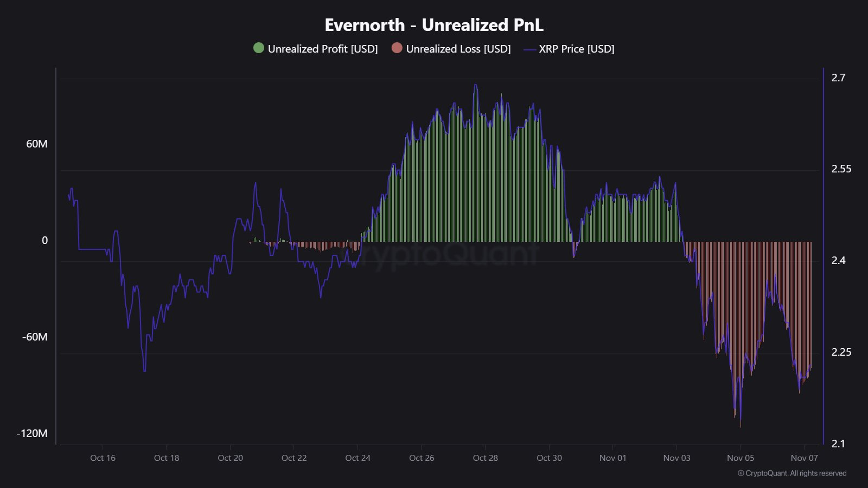868x488 pixels.
Task: Toggle visibility of Unrealized Loss series
Action: click(458, 49)
